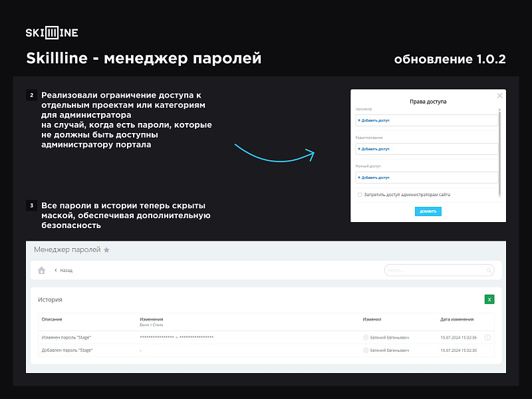532x399 pixels.
Task: Click the Skillline logo
Action: tap(51, 31)
